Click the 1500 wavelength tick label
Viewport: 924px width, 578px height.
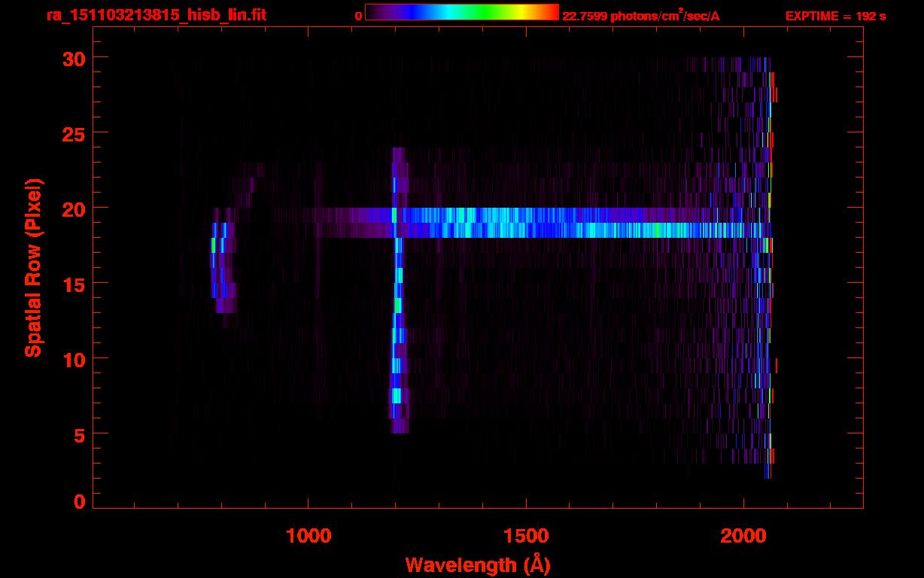click(x=526, y=536)
